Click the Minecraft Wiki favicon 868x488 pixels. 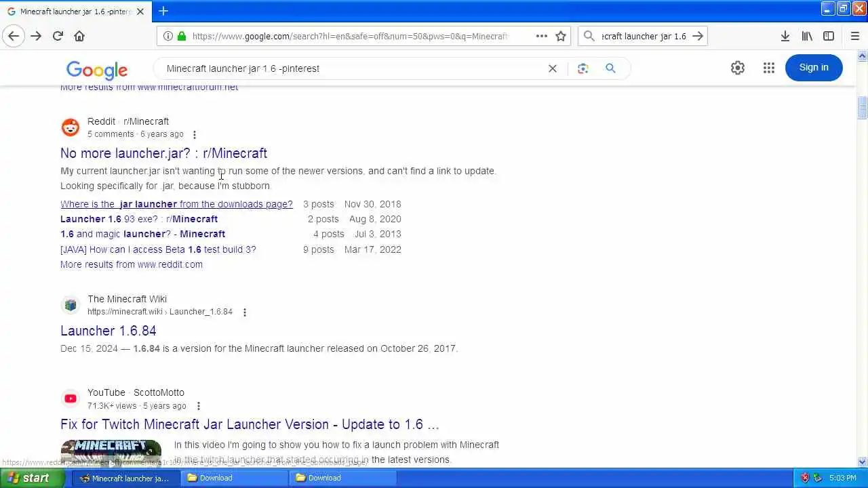tap(71, 305)
